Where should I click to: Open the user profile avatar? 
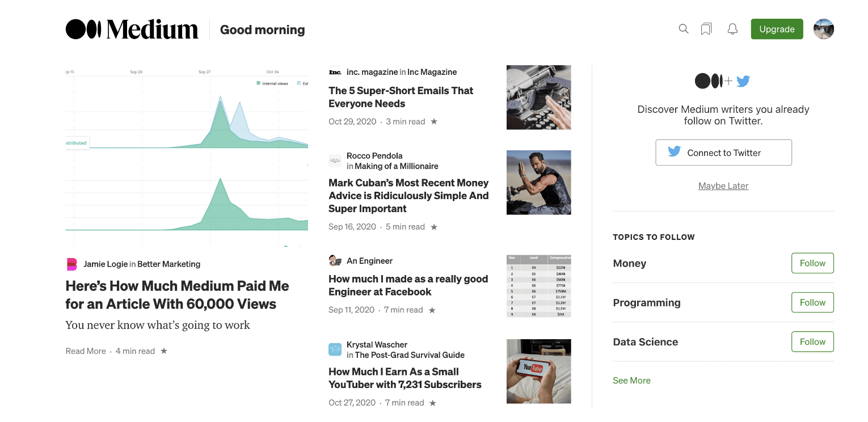click(824, 29)
